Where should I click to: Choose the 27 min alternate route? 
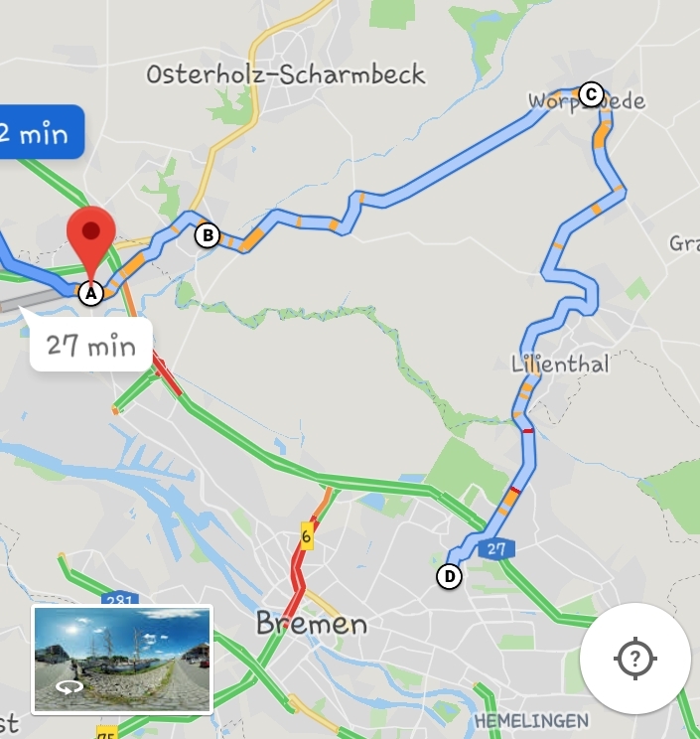(91, 345)
